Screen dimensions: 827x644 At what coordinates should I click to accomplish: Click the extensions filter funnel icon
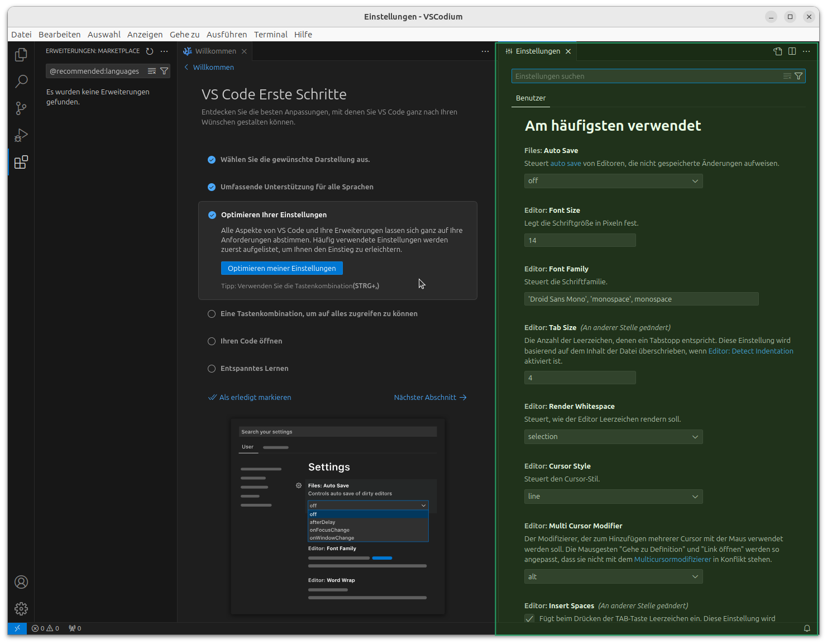pos(164,71)
